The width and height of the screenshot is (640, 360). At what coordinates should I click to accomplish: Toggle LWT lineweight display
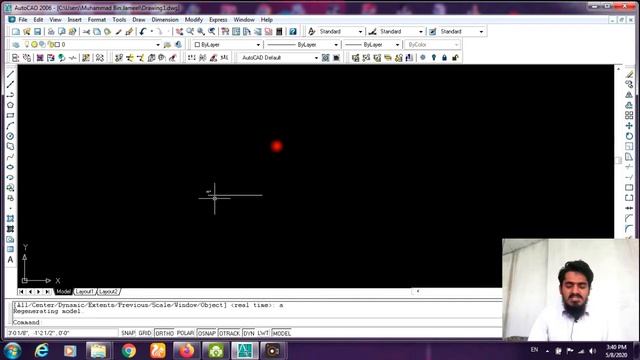(263, 333)
